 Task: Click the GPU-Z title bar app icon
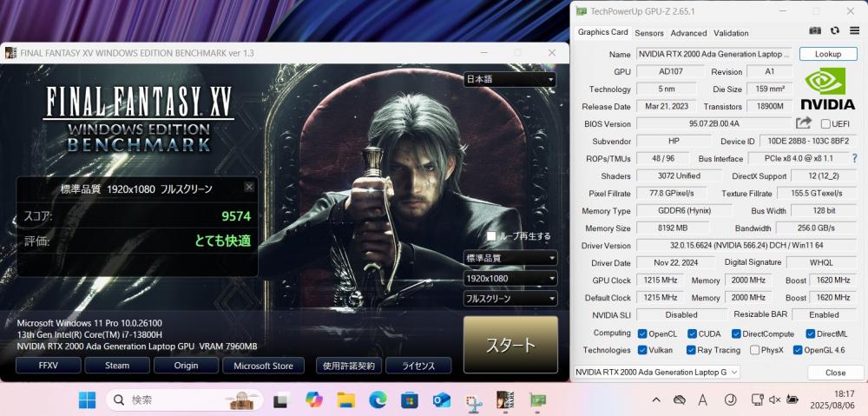click(582, 11)
